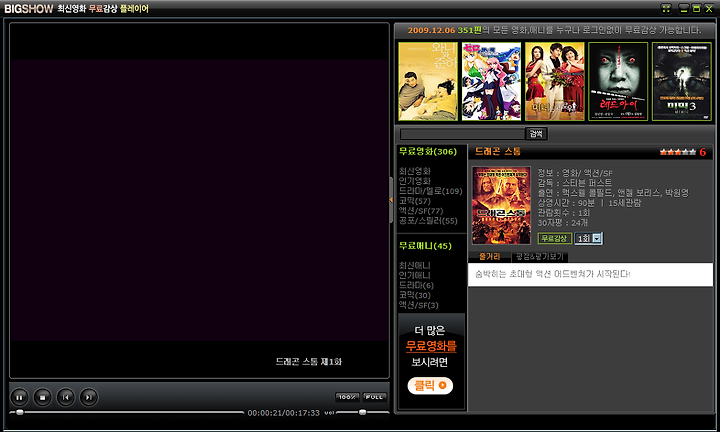Close the BIGSHOW player window
This screenshot has height=432, width=720.
pyautogui.click(x=709, y=8)
